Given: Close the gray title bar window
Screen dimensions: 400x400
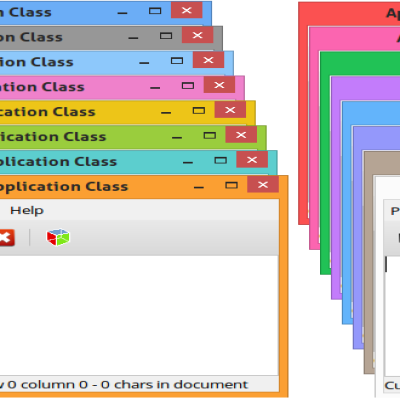Looking at the screenshot, I should click(197, 35).
